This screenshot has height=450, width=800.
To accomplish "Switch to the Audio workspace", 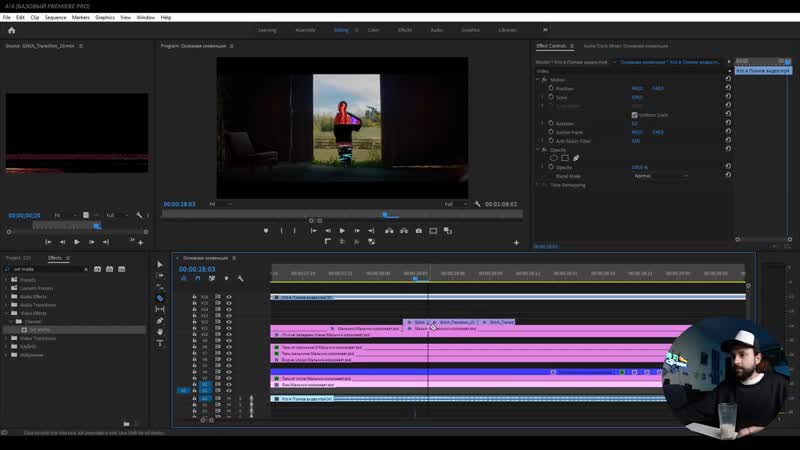I will pos(437,30).
